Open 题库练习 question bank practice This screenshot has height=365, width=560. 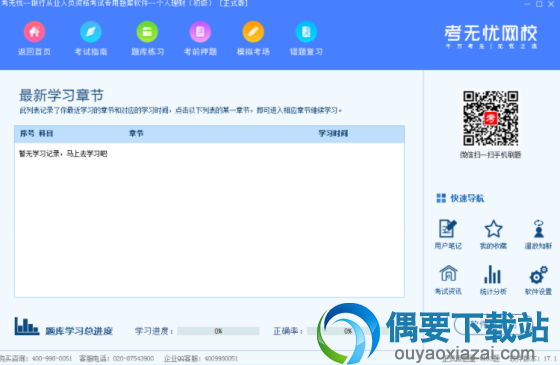(147, 32)
